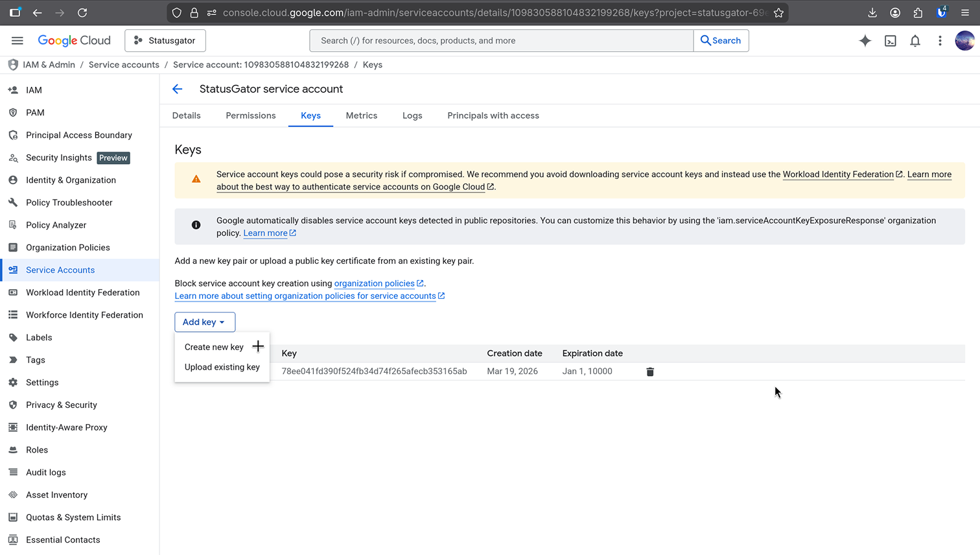Image resolution: width=980 pixels, height=555 pixels.
Task: Switch to the Details tab
Action: 187,115
